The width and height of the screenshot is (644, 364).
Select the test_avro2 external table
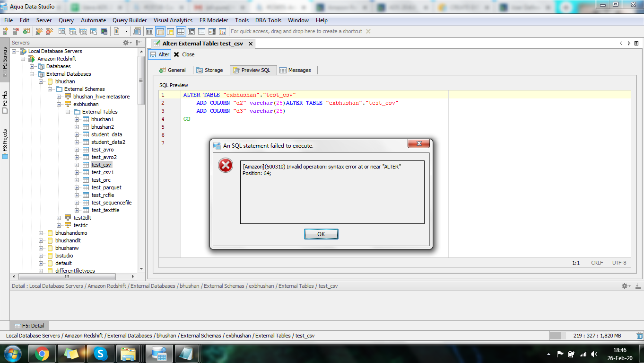pyautogui.click(x=104, y=157)
